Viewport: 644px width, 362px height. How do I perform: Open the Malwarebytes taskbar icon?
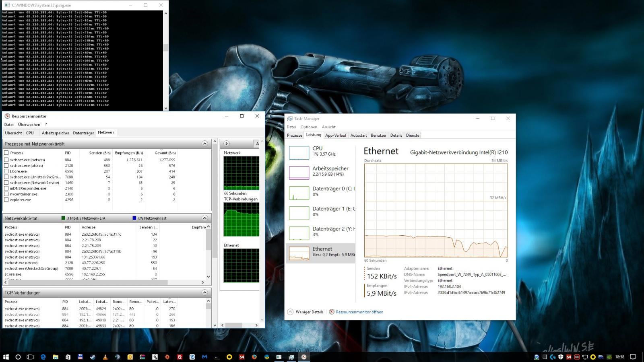point(204,357)
